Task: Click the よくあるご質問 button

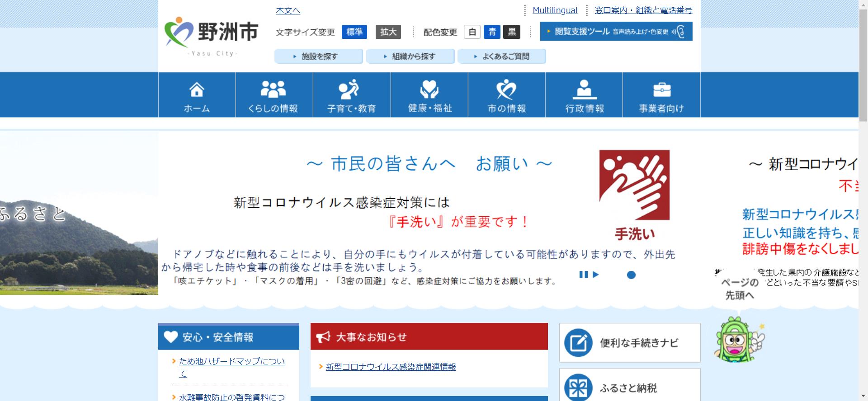Action: pyautogui.click(x=502, y=56)
